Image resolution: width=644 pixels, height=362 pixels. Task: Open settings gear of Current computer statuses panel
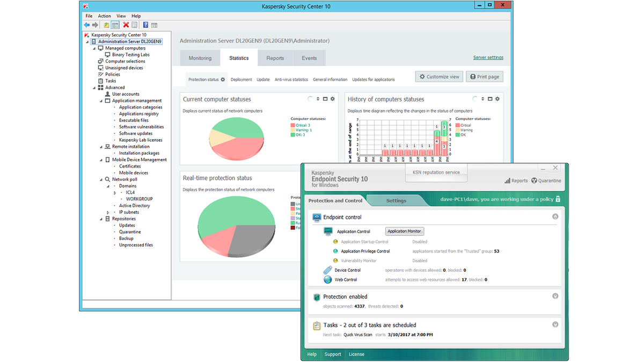point(333,99)
